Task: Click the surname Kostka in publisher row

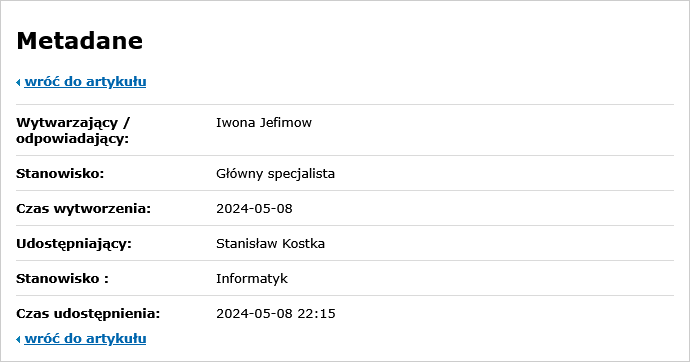Action: click(304, 244)
